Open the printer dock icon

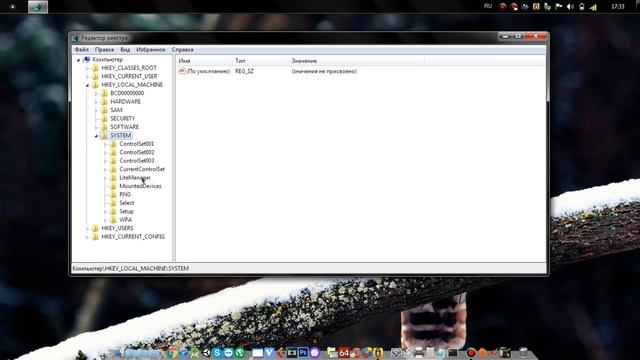(x=419, y=353)
